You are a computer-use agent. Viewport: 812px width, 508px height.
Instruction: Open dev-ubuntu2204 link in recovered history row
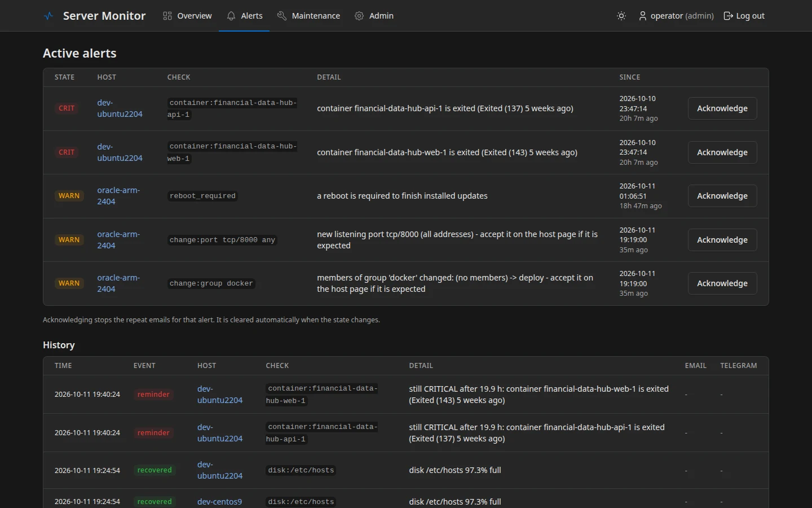pos(220,470)
